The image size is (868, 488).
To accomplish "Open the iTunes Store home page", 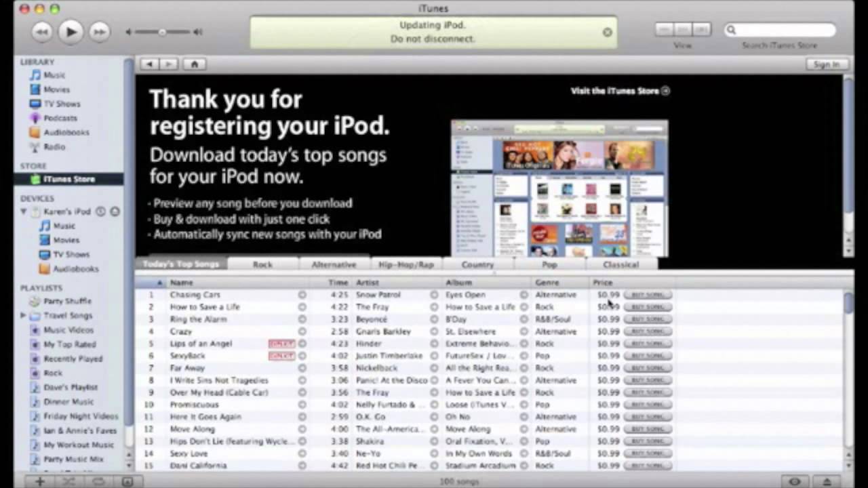I will [x=195, y=64].
